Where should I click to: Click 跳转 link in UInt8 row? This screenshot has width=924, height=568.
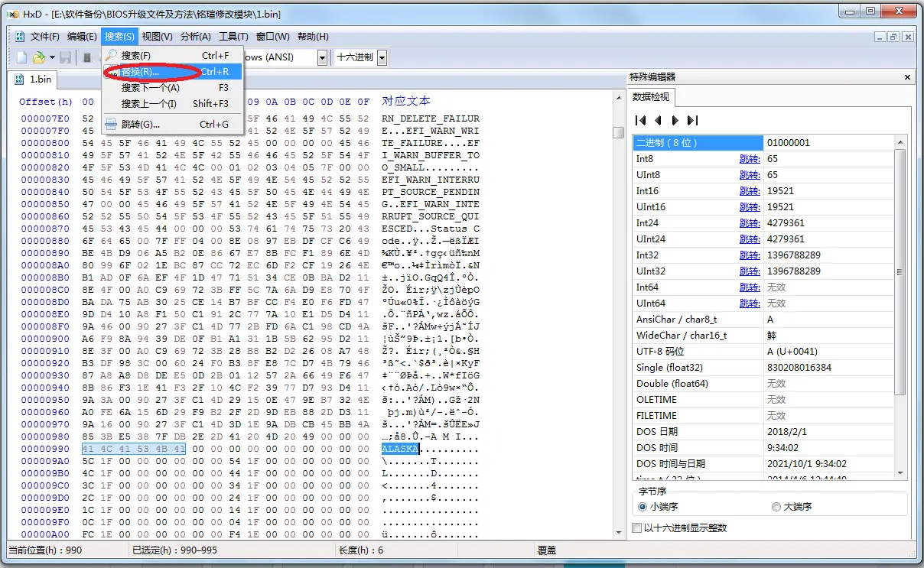[x=749, y=175]
